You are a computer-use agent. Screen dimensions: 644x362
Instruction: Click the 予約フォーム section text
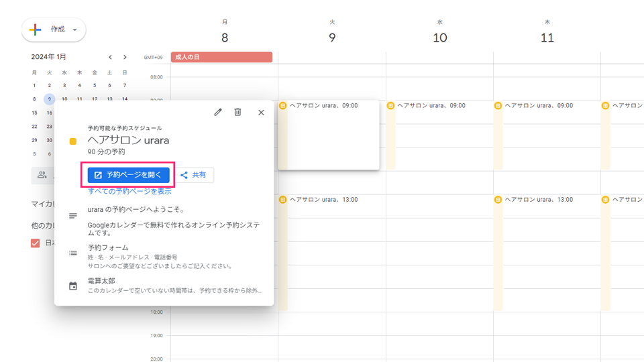(x=108, y=247)
